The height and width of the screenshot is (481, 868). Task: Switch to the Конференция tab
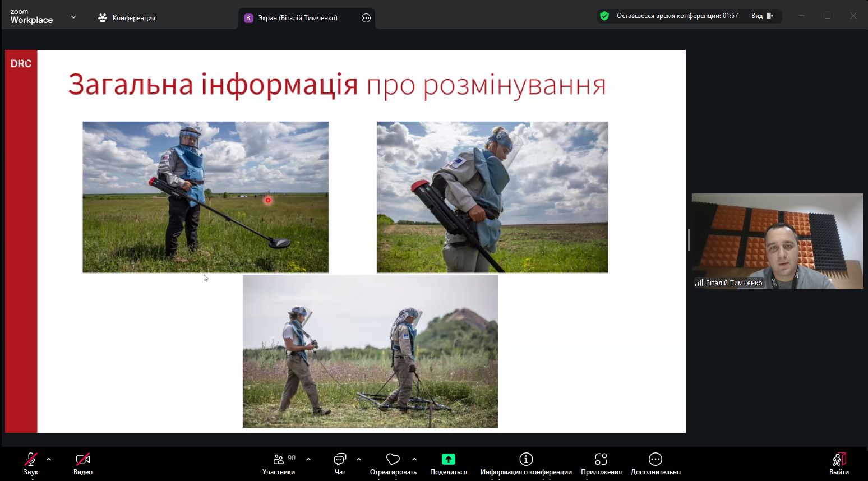[x=127, y=18]
